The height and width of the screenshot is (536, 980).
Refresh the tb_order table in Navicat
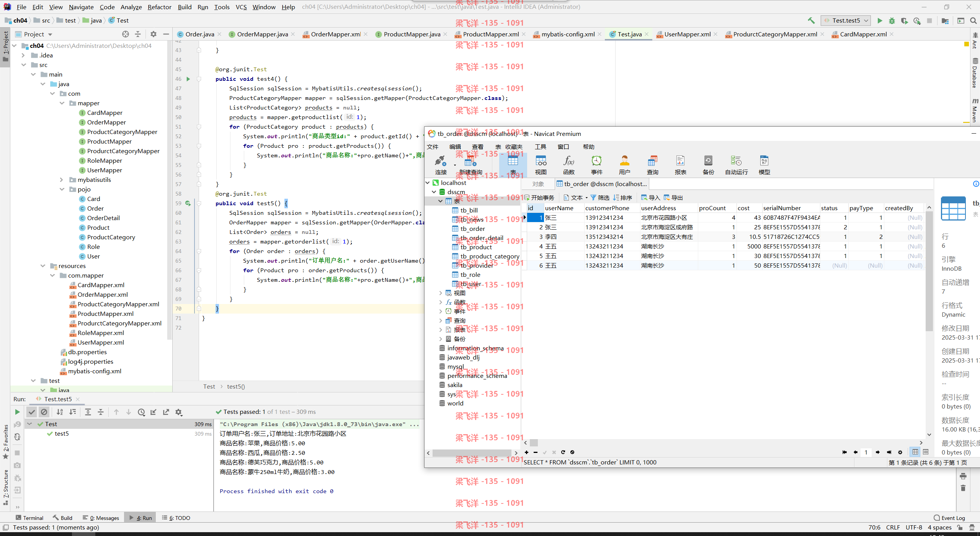563,452
